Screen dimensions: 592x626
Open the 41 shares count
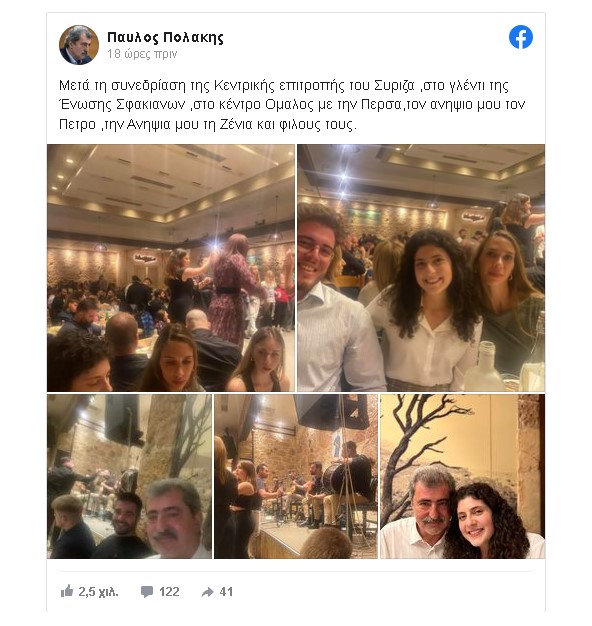tap(226, 592)
